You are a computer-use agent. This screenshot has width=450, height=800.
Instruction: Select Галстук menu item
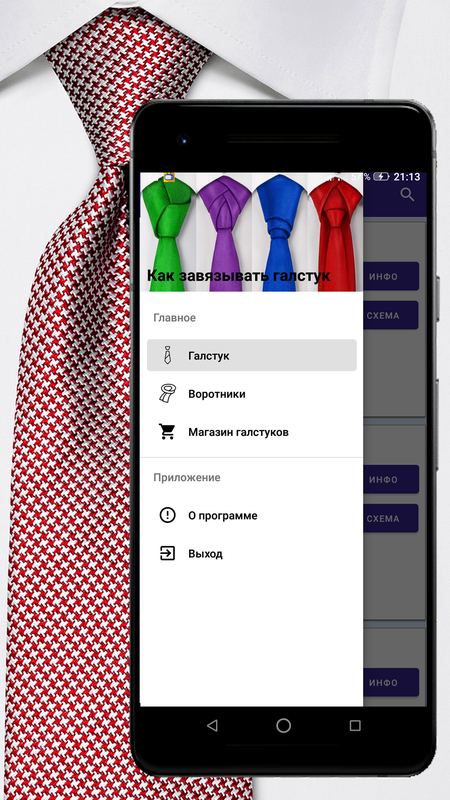(x=252, y=355)
